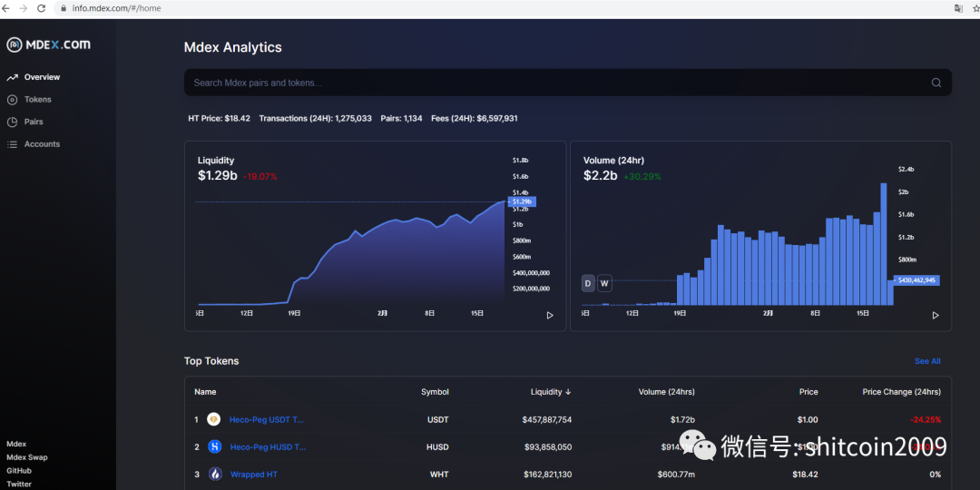Click play arrow on Volume chart
Screen dimensions: 980x490
(936, 316)
